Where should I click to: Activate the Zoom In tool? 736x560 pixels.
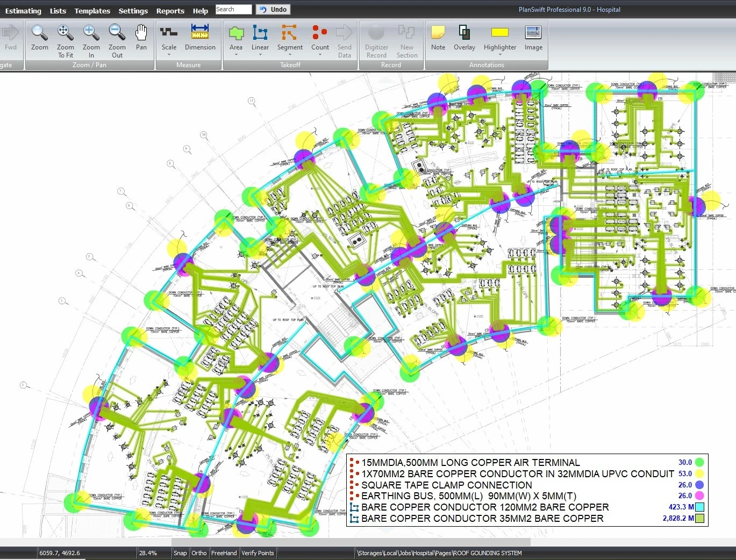[x=91, y=41]
